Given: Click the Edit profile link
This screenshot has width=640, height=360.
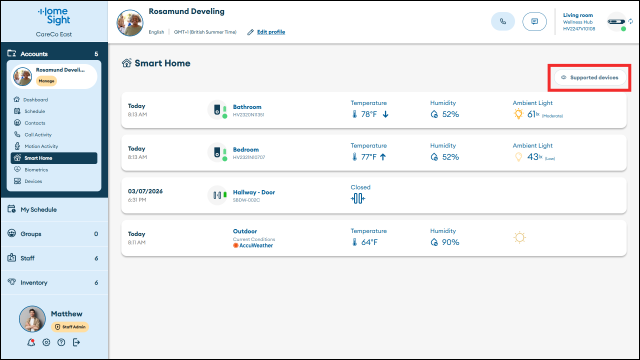Looking at the screenshot, I should point(271,32).
